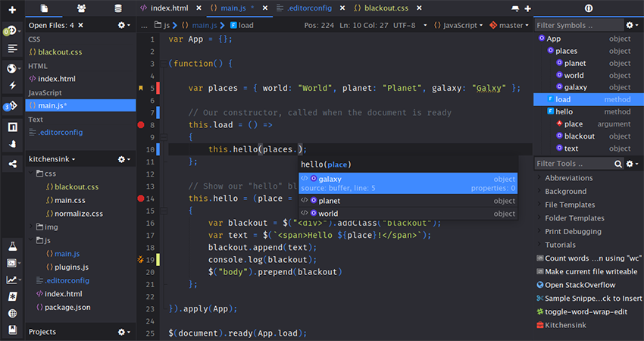
Task: Open the collaboration people icon tab
Action: 81,8
